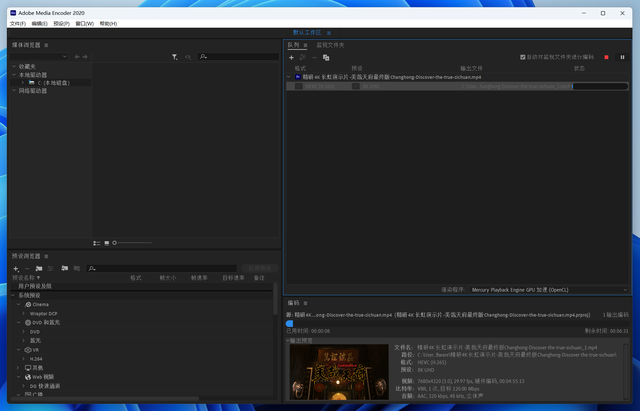Click in the preset browser search field
The image size is (640, 411).
click(162, 268)
